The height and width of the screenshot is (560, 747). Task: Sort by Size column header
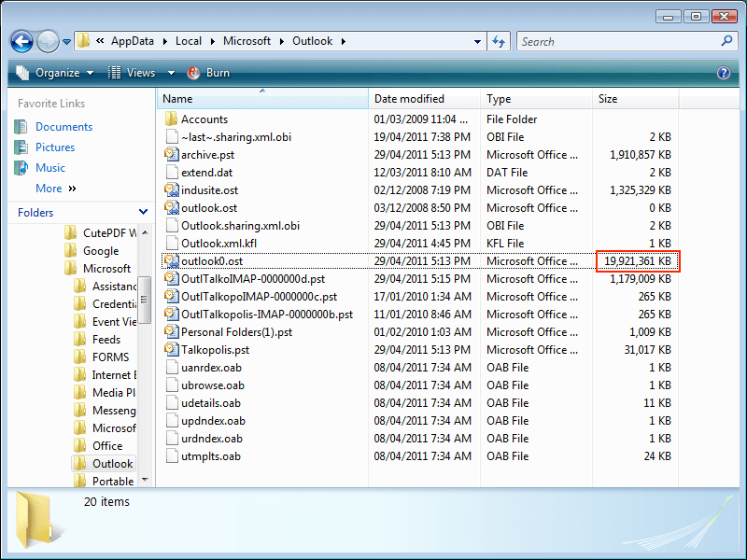click(x=636, y=99)
